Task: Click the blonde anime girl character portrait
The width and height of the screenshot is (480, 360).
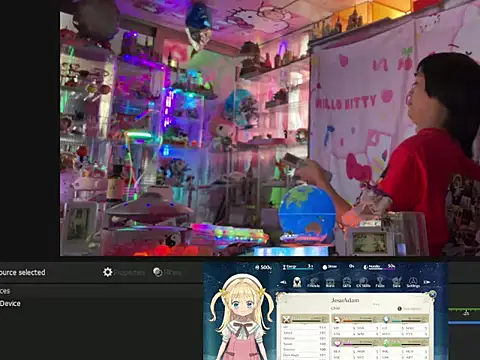Action: click(242, 317)
